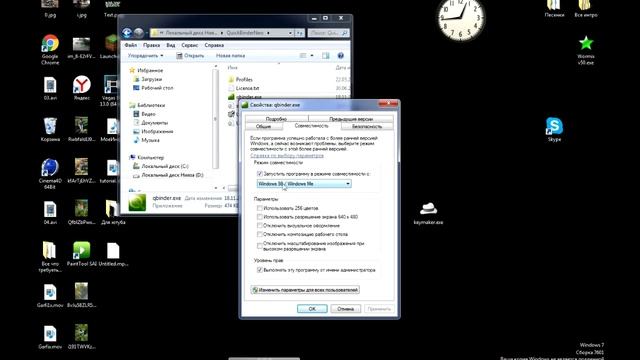Click 'Открыть' in the Explorer toolbar

[190, 56]
